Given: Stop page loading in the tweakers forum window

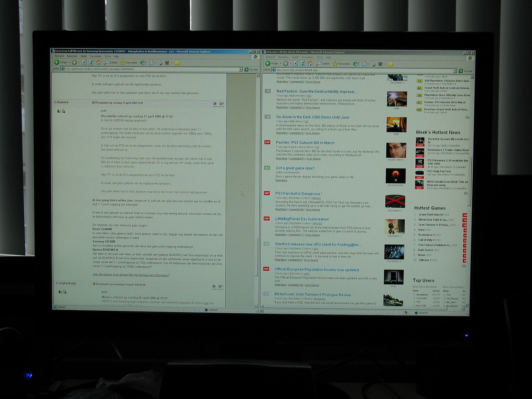Looking at the screenshot, I should pos(84,62).
